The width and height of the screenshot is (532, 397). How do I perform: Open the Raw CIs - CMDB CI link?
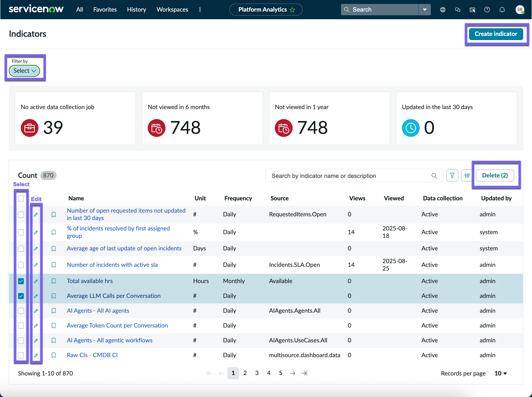(x=92, y=355)
